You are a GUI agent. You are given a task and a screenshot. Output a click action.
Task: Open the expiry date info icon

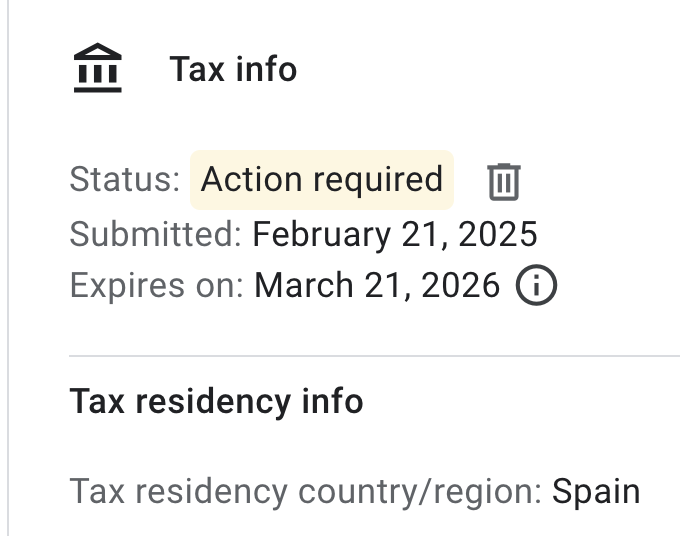536,285
